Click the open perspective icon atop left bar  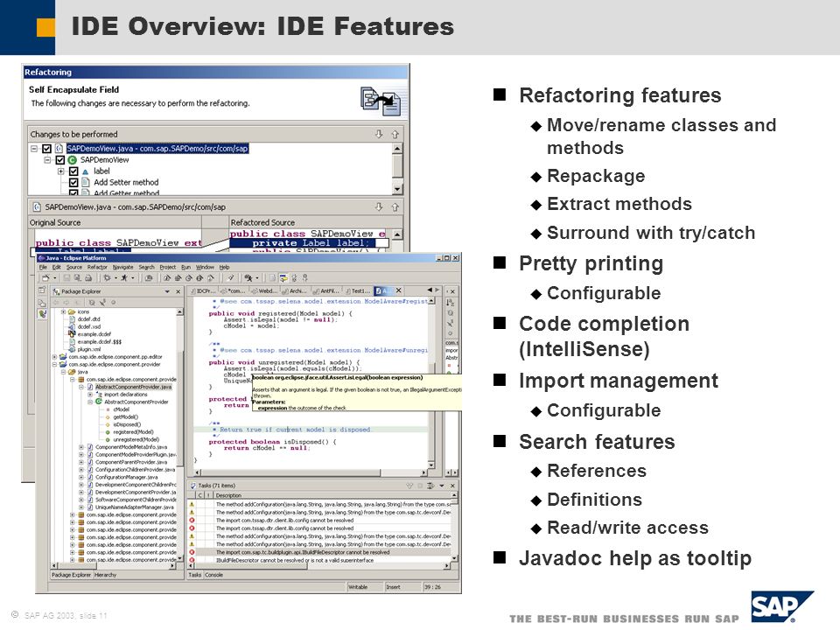[x=42, y=290]
